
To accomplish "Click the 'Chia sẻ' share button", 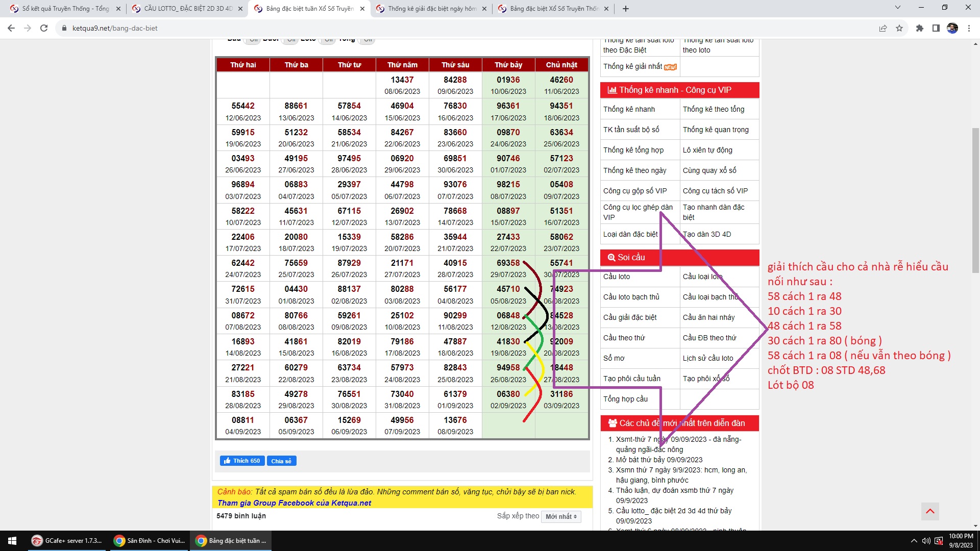I will (281, 461).
